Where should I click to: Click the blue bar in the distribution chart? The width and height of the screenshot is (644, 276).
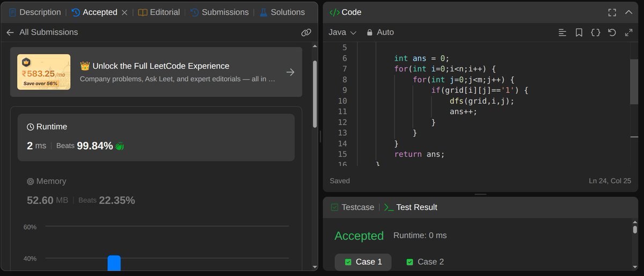(x=114, y=263)
